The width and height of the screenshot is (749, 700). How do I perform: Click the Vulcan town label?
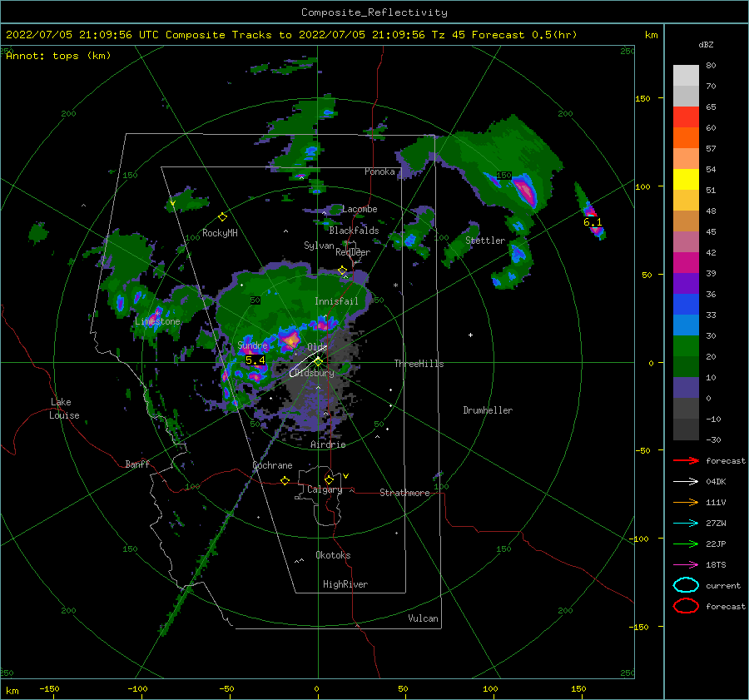[423, 618]
